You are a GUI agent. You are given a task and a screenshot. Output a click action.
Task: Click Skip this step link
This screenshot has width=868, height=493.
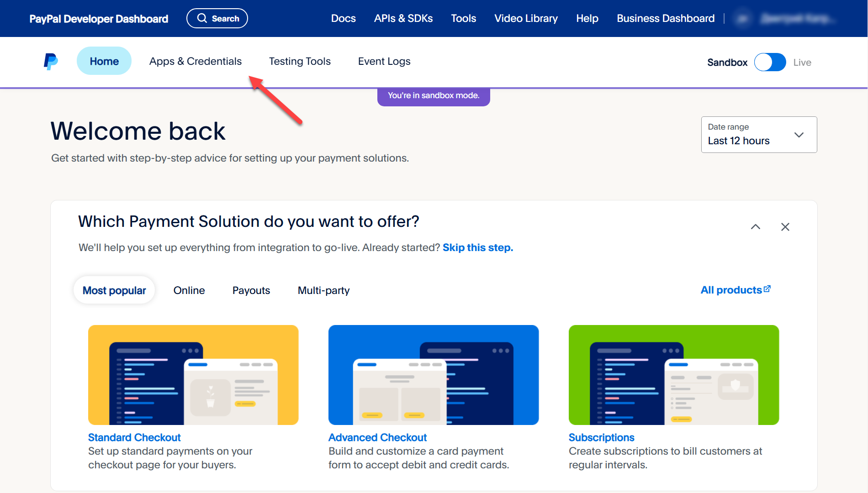[x=478, y=247]
